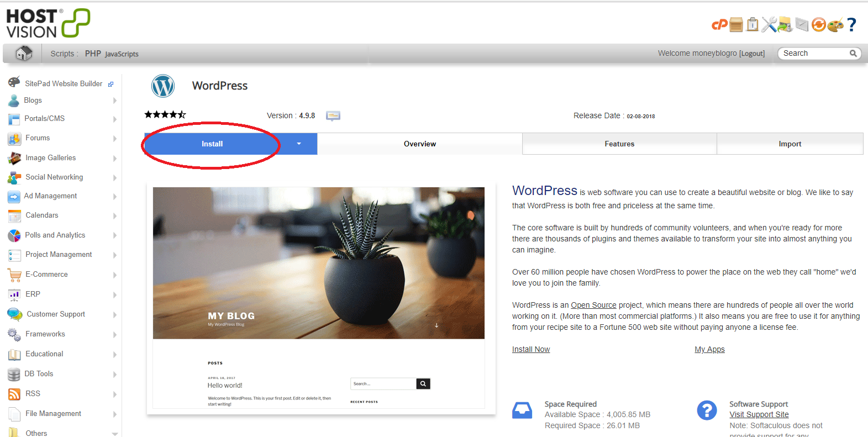Click the 'Required Space : 26.01 MB' text

592,425
